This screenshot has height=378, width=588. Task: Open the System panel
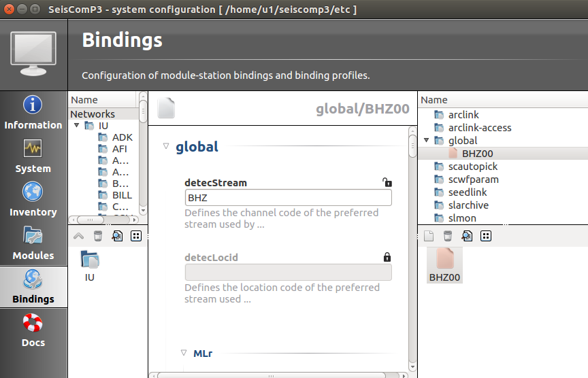[33, 156]
